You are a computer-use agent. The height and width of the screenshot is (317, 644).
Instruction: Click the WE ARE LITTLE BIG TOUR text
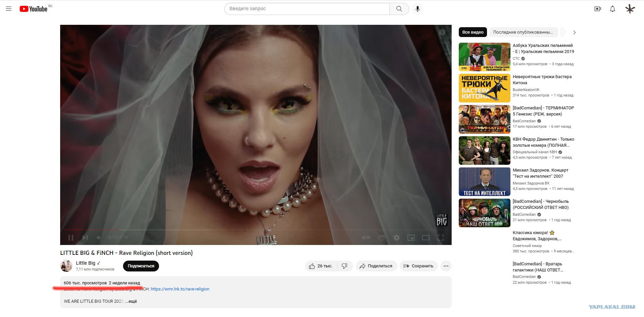click(94, 301)
